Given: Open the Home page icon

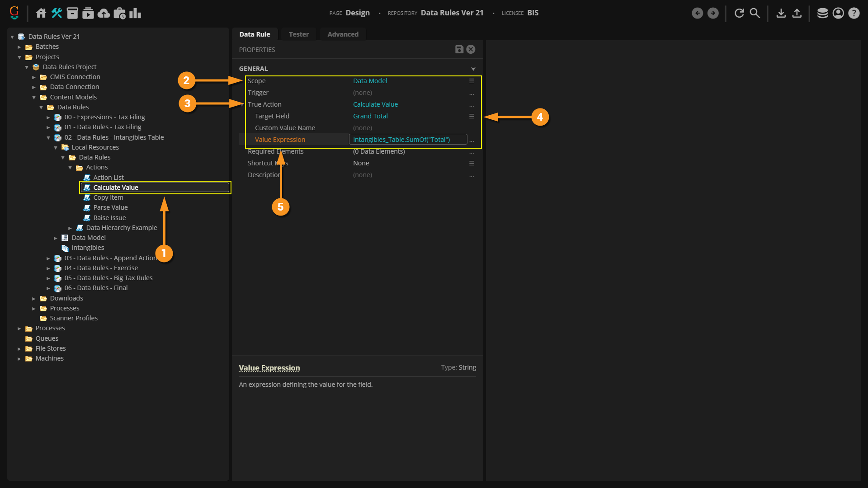Looking at the screenshot, I should [41, 13].
